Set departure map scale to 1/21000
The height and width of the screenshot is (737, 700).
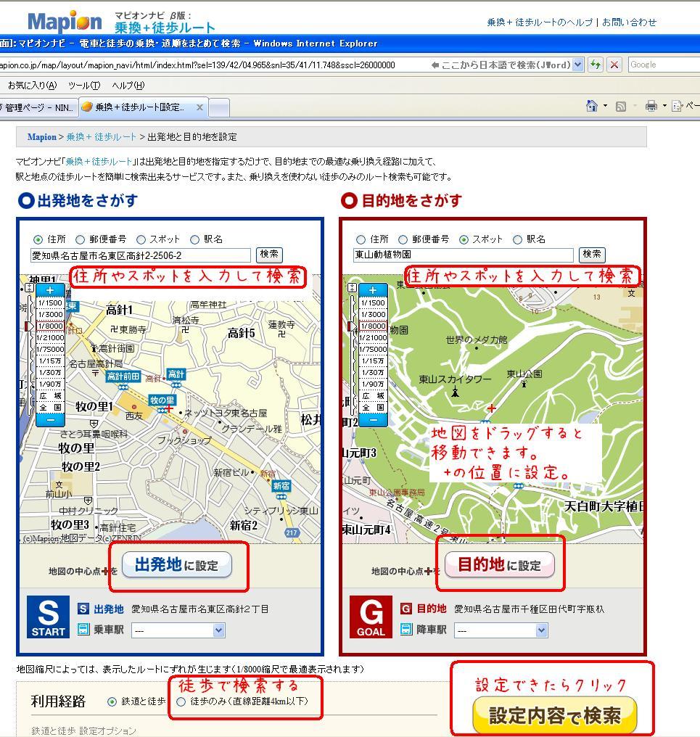(50, 337)
